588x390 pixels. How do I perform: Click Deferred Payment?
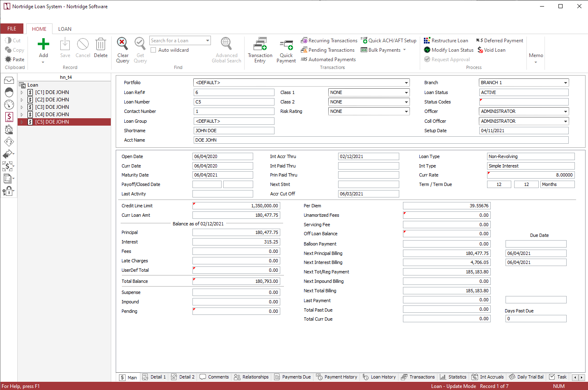point(500,41)
